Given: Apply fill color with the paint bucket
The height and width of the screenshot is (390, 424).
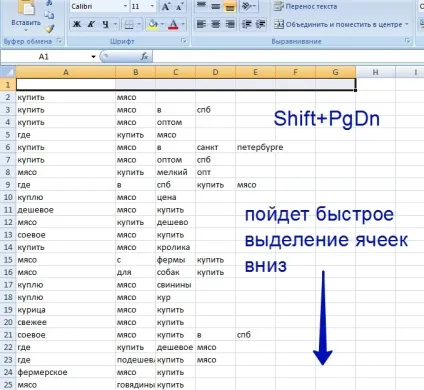Looking at the screenshot, I should point(153,24).
